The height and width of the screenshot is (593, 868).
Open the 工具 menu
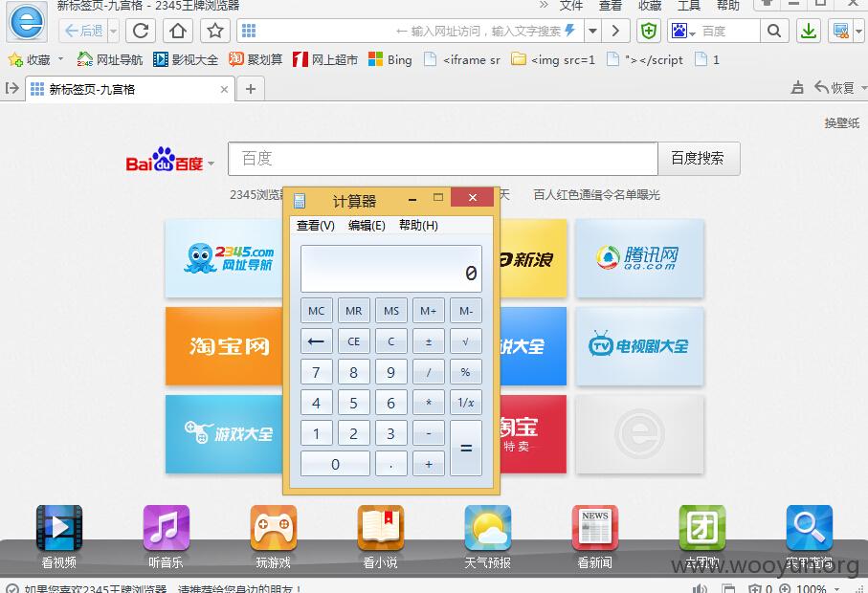click(689, 6)
